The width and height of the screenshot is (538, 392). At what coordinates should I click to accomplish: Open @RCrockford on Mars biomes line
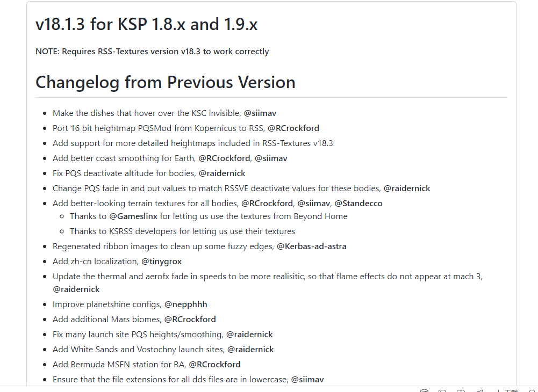(x=190, y=319)
